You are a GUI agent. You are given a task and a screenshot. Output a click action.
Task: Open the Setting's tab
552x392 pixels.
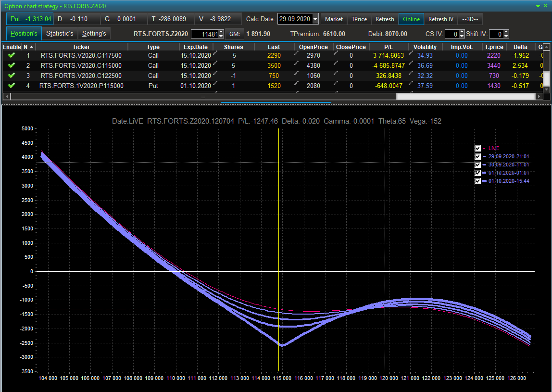pos(94,34)
